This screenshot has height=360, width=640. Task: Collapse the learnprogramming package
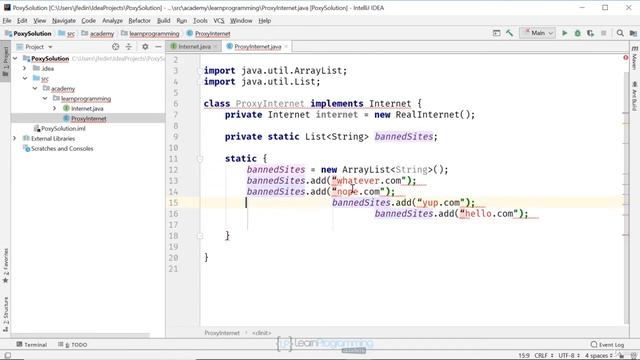(45, 98)
